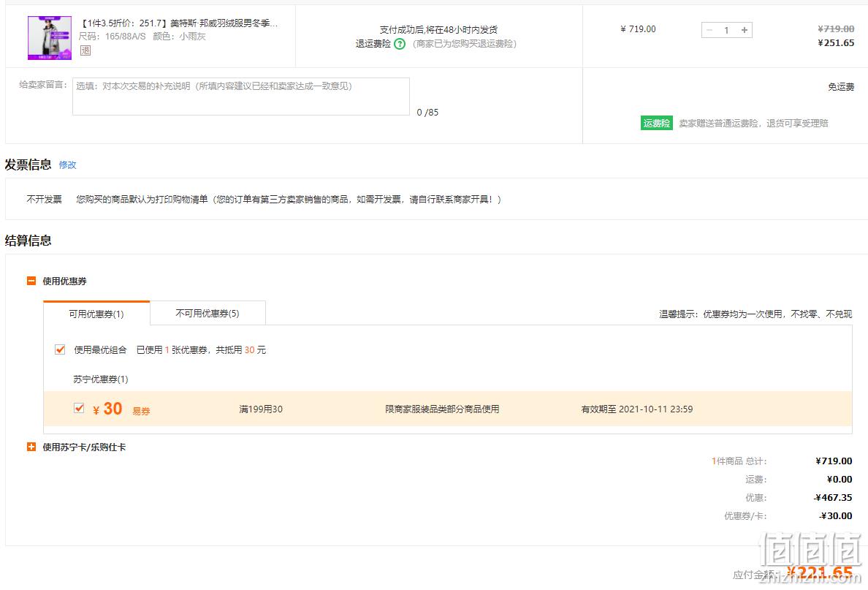The width and height of the screenshot is (868, 590).
Task: Toggle 使用最优组合 checkbox
Action: tap(60, 349)
